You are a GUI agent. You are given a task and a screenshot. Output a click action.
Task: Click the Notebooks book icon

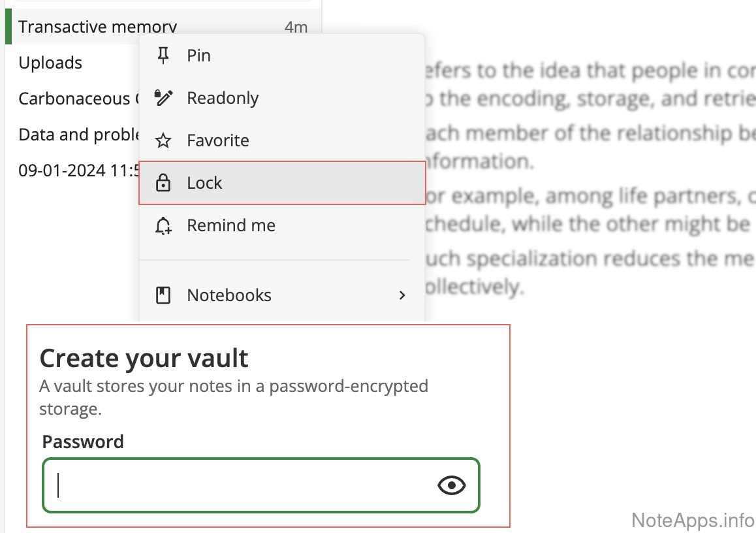point(163,295)
